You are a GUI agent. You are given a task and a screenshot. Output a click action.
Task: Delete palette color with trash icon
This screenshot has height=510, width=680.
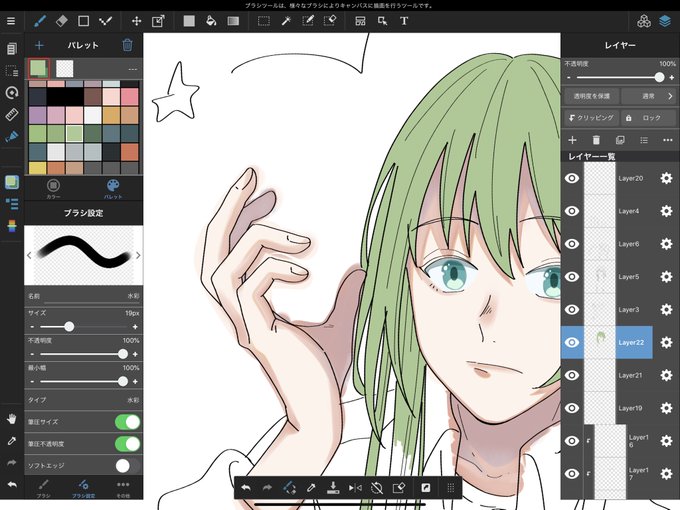point(127,45)
